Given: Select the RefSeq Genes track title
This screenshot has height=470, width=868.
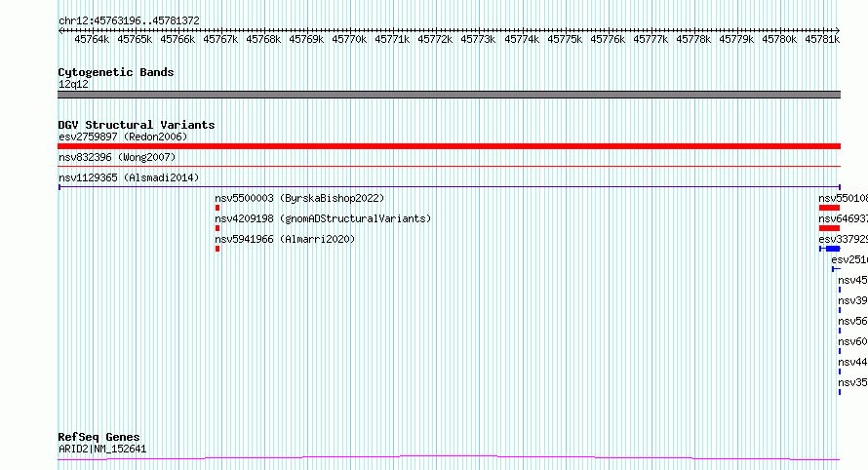Looking at the screenshot, I should click(99, 437).
